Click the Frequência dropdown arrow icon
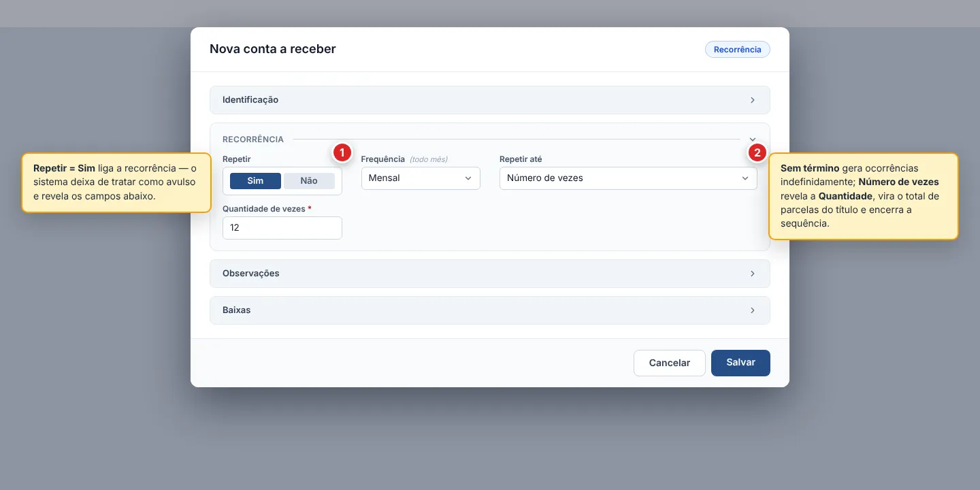980x490 pixels. pyautogui.click(x=468, y=178)
